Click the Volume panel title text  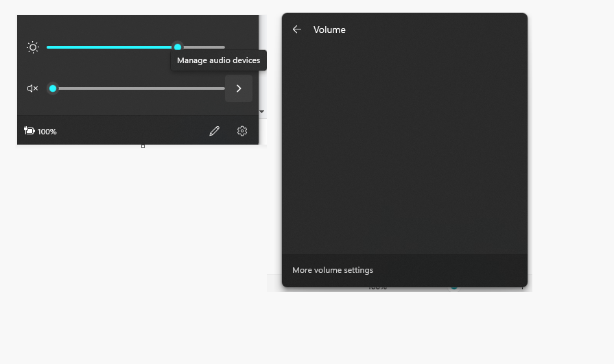point(329,29)
